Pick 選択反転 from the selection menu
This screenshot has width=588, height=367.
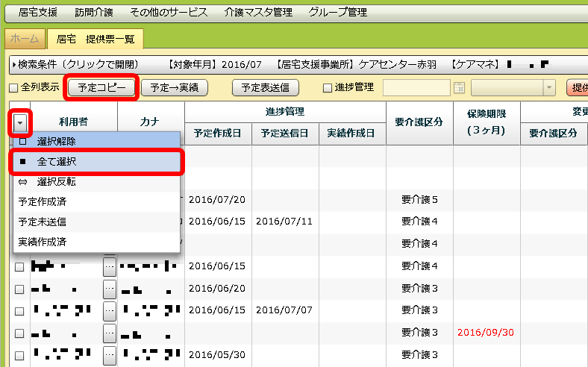56,181
